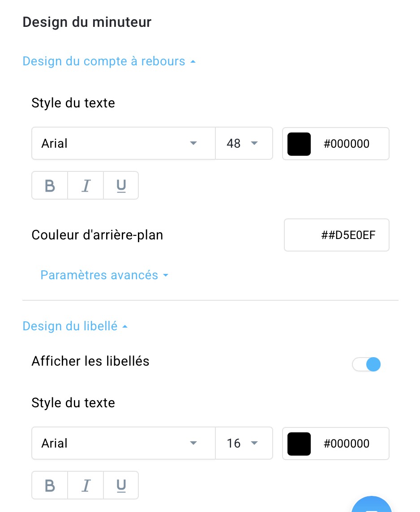This screenshot has width=420, height=512.
Task: Open the label font size 16 dropdown
Action: [x=244, y=443]
